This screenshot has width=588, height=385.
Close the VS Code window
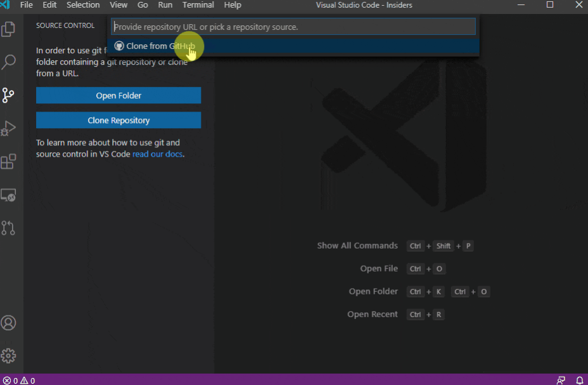[578, 5]
